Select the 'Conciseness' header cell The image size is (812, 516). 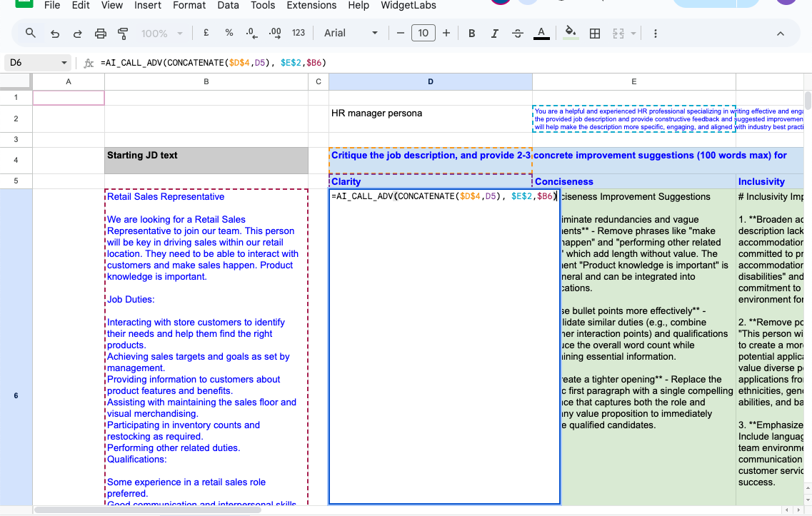(634, 181)
